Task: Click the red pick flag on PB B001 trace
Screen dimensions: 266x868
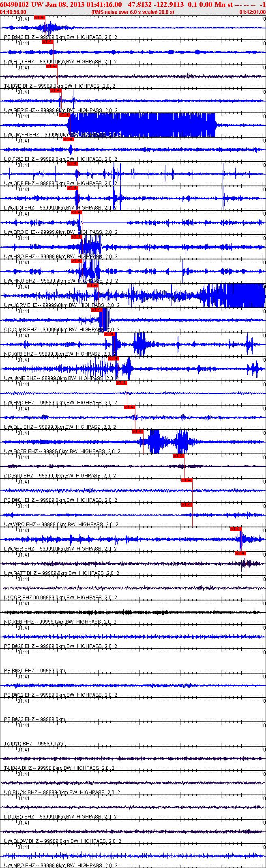Action: pos(187,480)
